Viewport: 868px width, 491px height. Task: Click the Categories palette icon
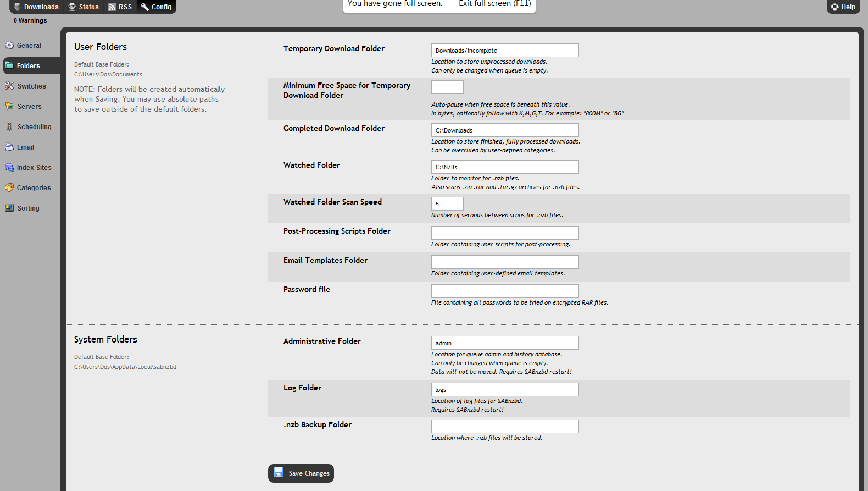coord(9,188)
